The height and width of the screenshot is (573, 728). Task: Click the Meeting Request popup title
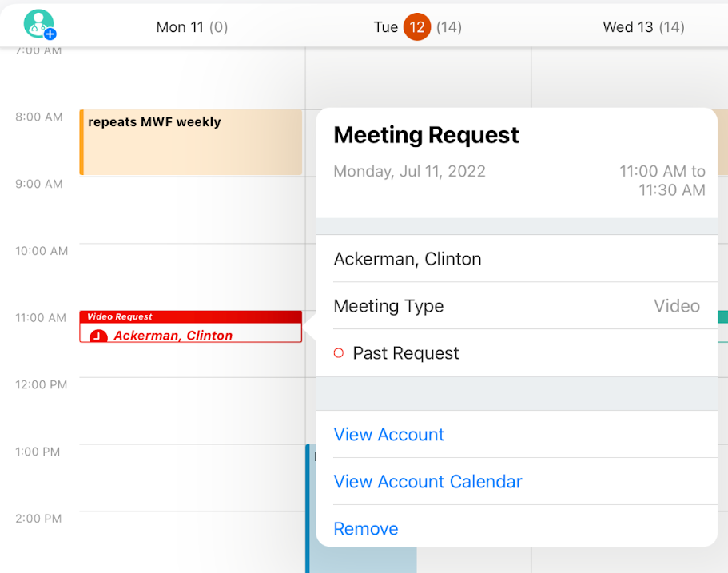[x=426, y=135]
